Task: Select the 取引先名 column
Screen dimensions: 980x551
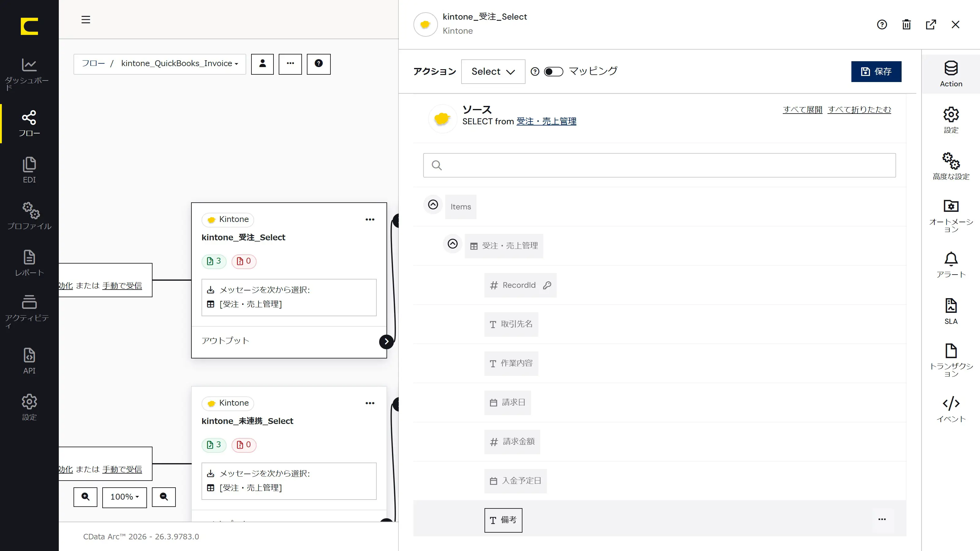Action: click(511, 324)
